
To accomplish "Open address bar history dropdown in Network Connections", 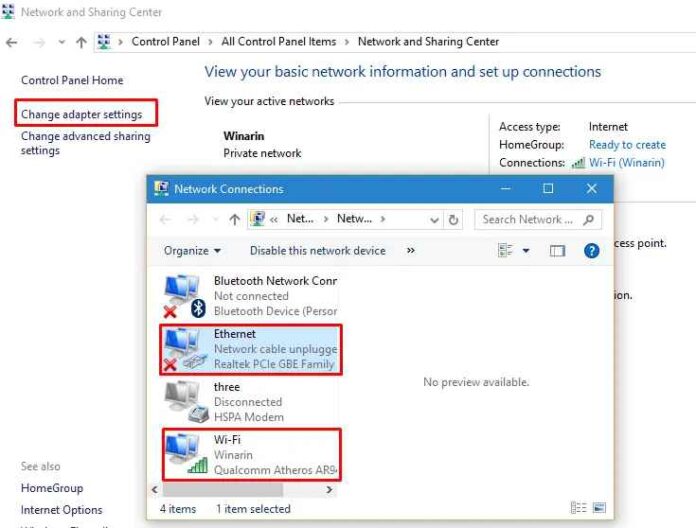I will [x=434, y=220].
